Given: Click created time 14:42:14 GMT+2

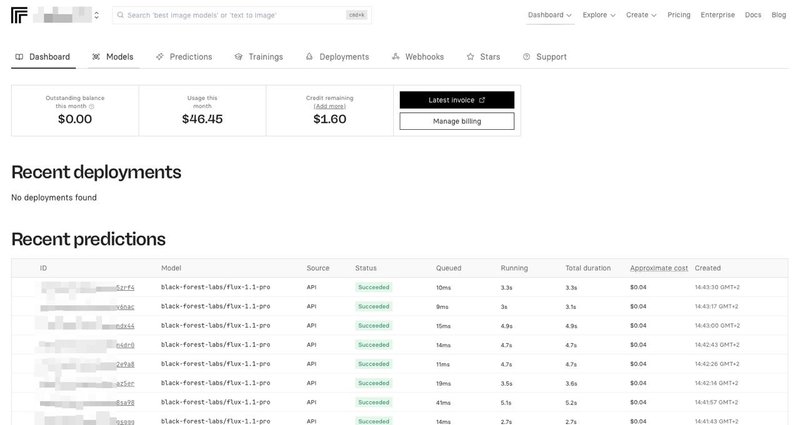Looking at the screenshot, I should [x=716, y=383].
